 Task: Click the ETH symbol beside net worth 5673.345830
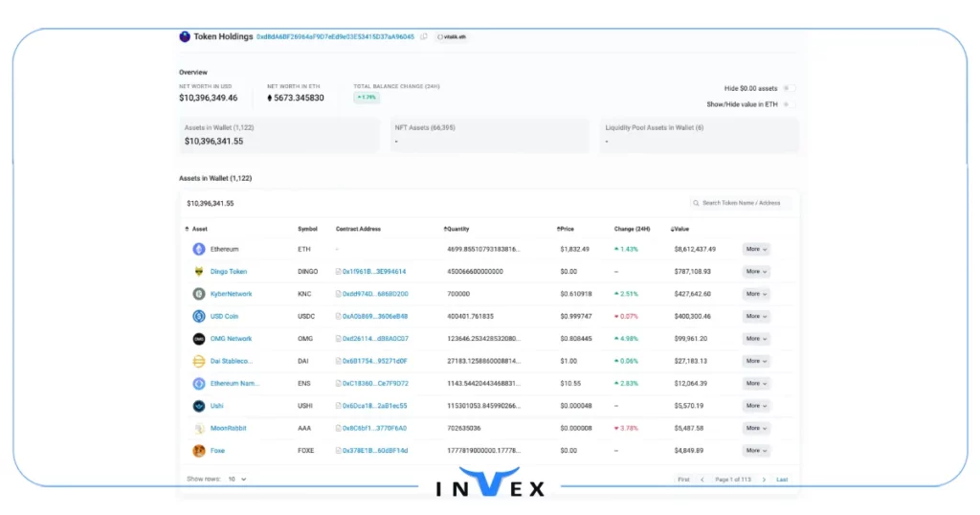269,99
